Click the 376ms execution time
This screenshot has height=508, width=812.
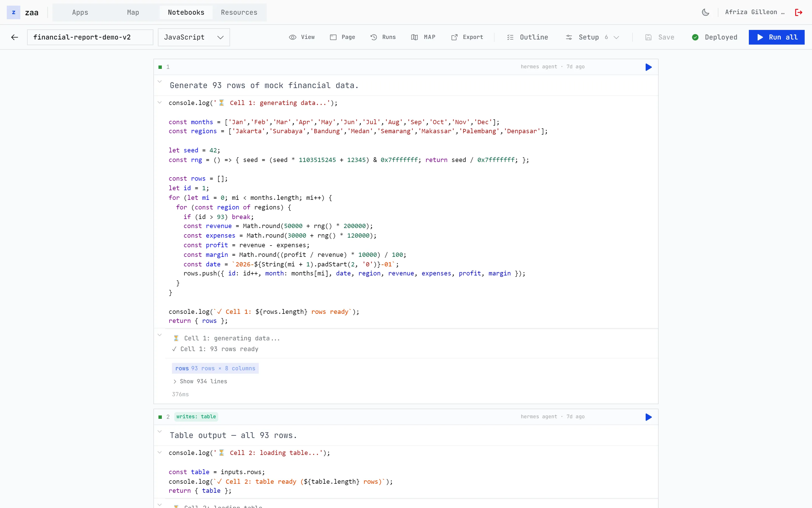180,395
